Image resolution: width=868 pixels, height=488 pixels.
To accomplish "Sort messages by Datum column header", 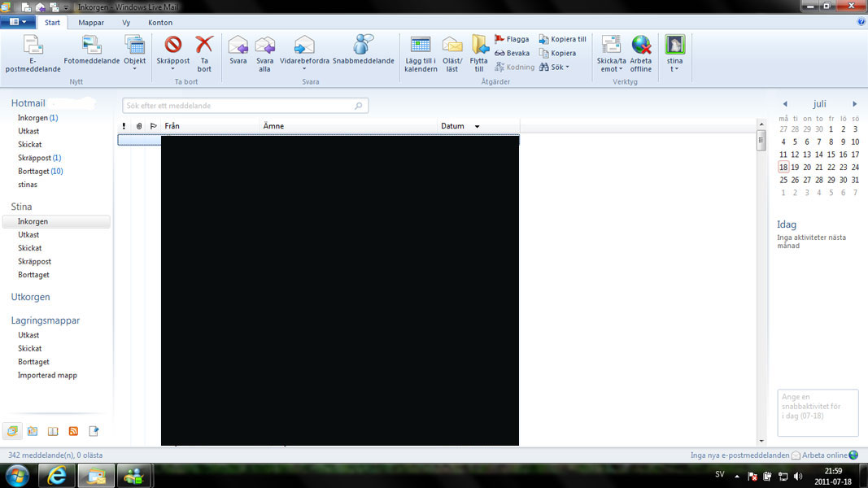I will coord(452,126).
